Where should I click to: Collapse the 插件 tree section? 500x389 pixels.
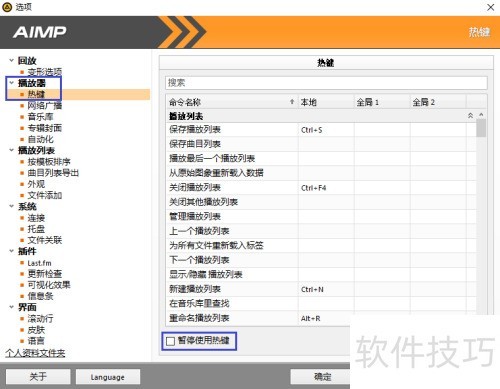(11, 251)
